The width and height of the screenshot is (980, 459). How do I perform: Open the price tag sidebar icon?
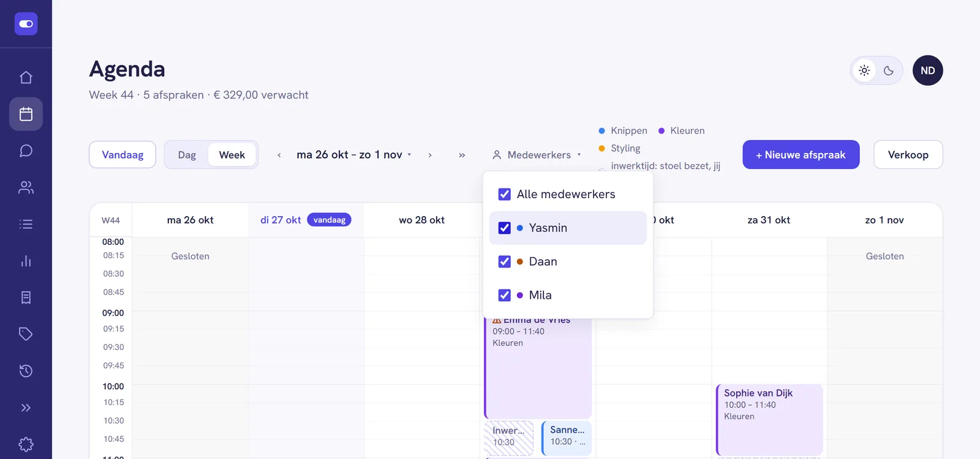click(x=26, y=334)
